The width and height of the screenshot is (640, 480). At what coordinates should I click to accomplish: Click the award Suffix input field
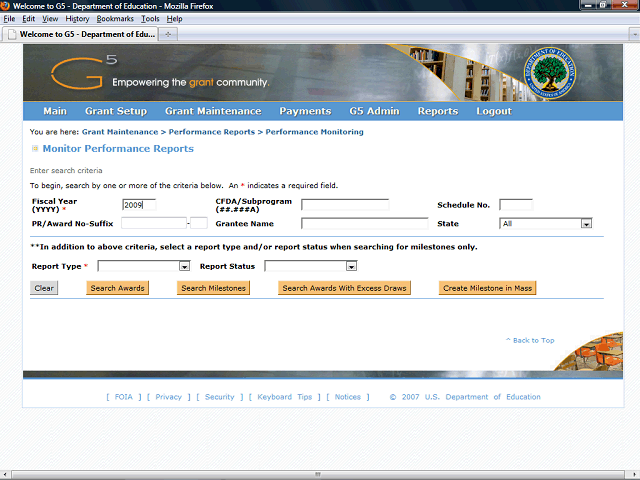[199, 223]
